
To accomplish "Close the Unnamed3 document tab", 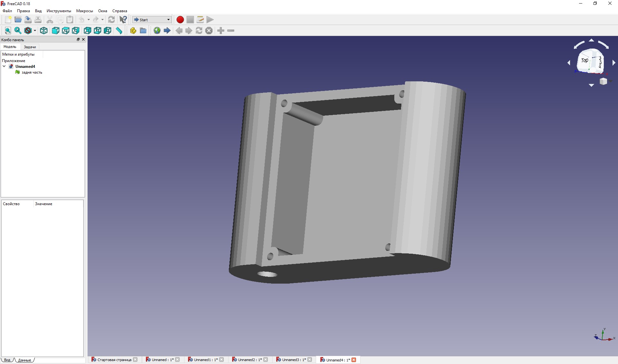I will [x=310, y=359].
